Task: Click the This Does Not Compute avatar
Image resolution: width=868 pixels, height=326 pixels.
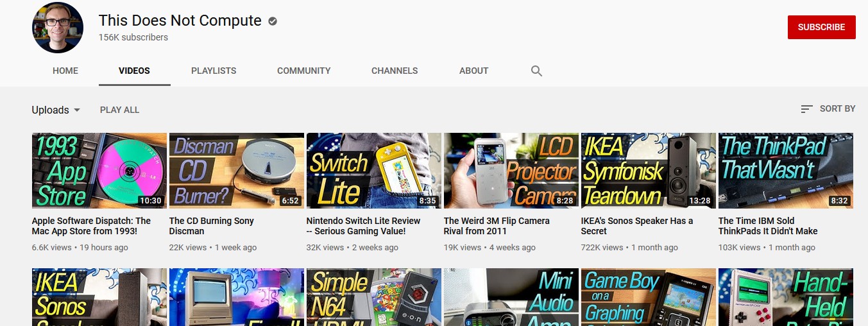Action: [x=58, y=28]
